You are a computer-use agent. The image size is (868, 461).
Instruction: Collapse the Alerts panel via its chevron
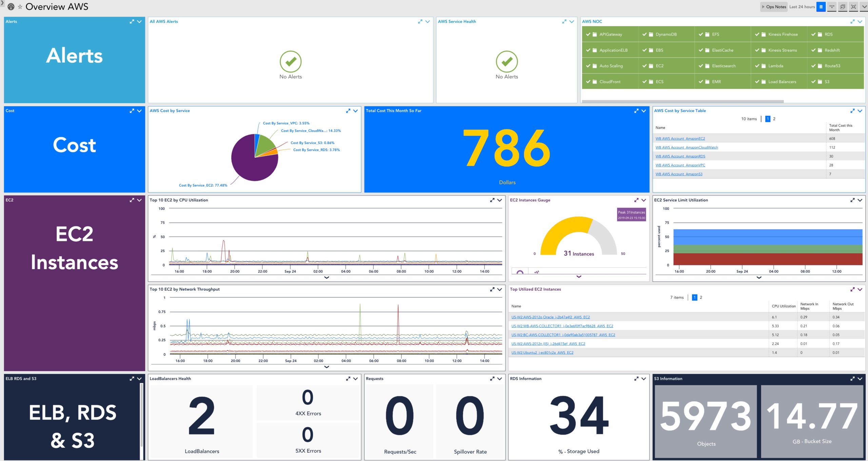click(139, 21)
